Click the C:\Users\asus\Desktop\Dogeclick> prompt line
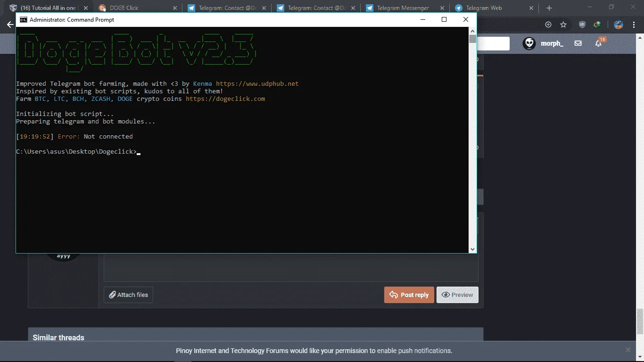644x362 pixels. (76, 152)
